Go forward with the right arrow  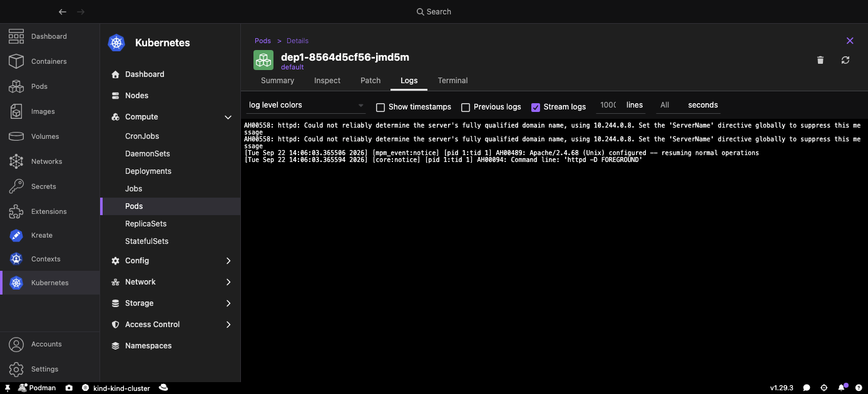tap(81, 12)
